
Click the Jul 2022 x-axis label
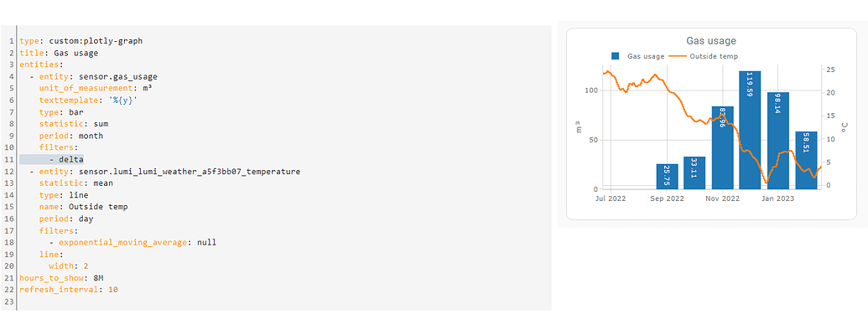tap(611, 198)
